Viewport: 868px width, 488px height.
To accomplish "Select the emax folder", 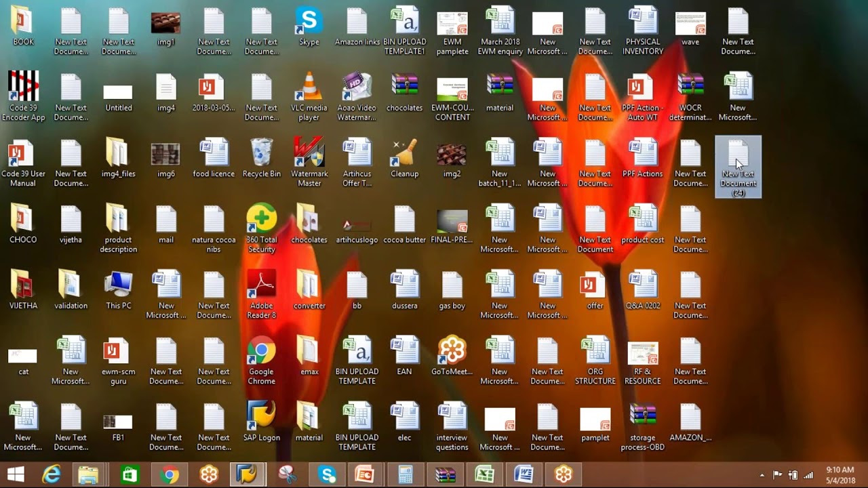I will coord(309,355).
